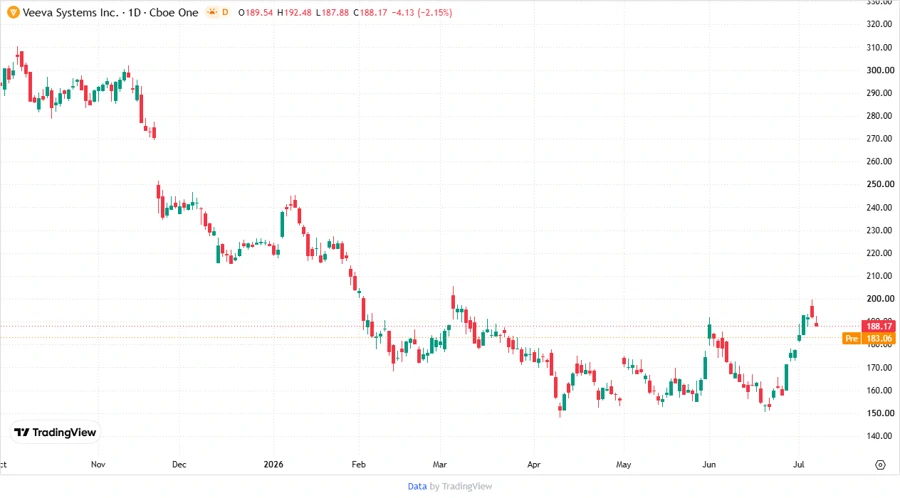This screenshot has width=900, height=498.
Task: Click the Veeva Systems Inc. symbol title
Action: [70, 12]
